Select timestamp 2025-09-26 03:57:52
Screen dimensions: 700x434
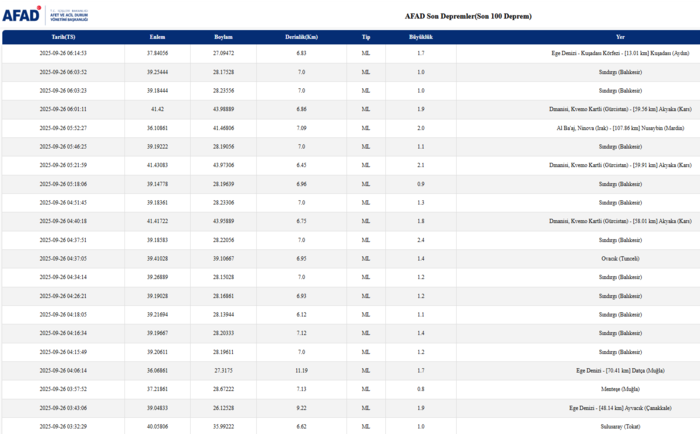coord(63,389)
